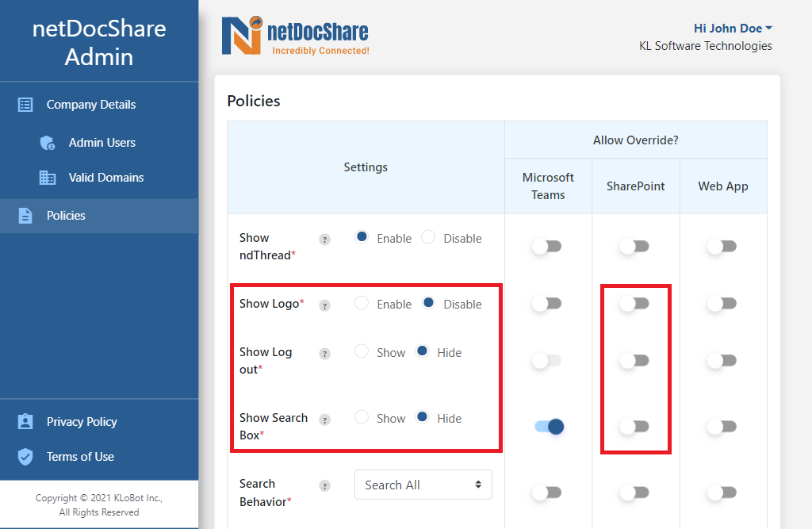The height and width of the screenshot is (529, 812).
Task: Select Enable for Show Logo
Action: [x=362, y=303]
